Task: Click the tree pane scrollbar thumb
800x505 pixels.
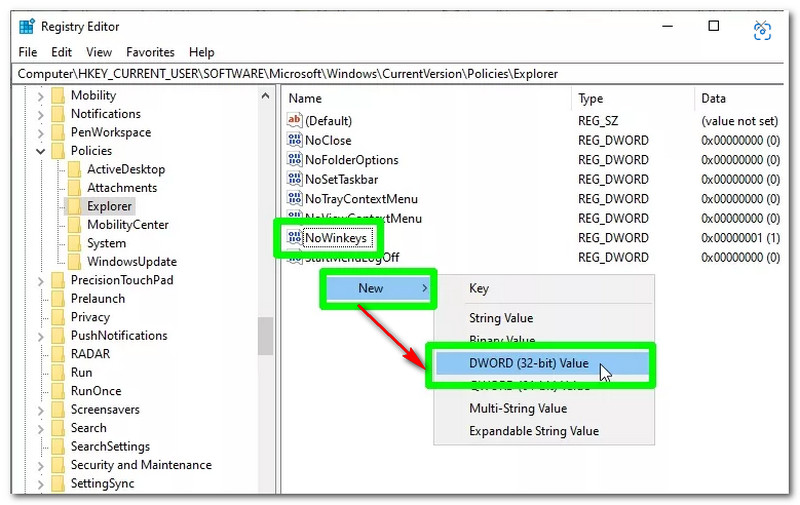Action: pyautogui.click(x=265, y=336)
